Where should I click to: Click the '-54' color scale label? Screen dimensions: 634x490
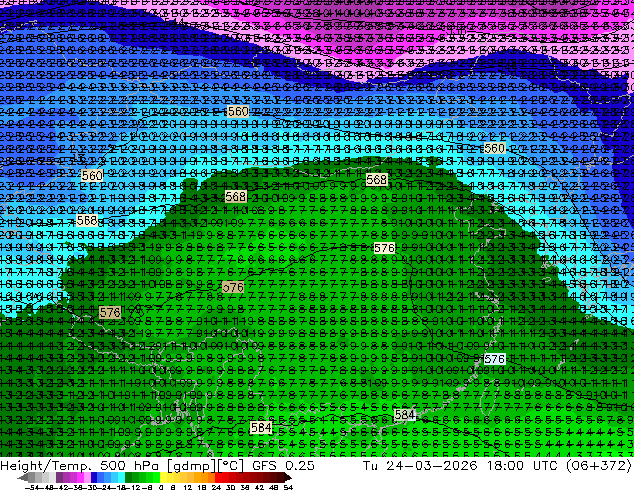point(31,487)
